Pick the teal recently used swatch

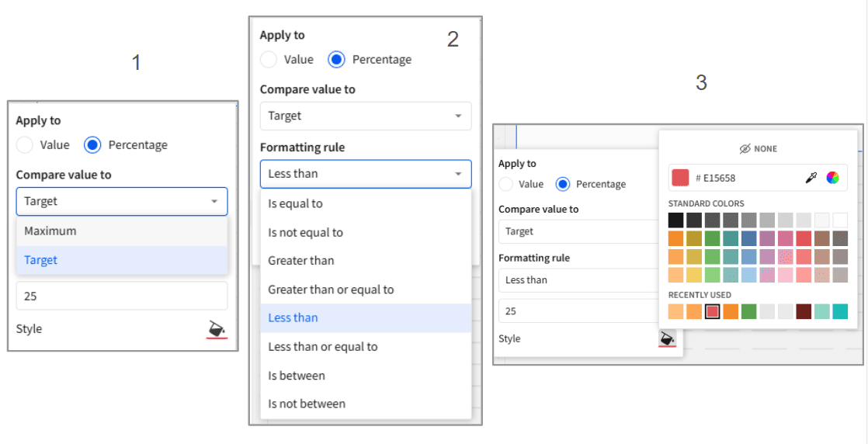click(839, 311)
